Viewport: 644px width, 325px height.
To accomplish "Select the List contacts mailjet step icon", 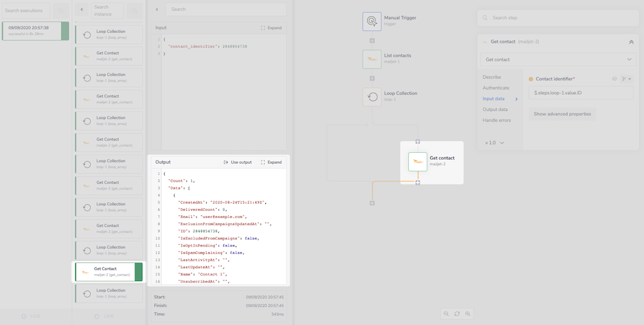I will [x=372, y=59].
